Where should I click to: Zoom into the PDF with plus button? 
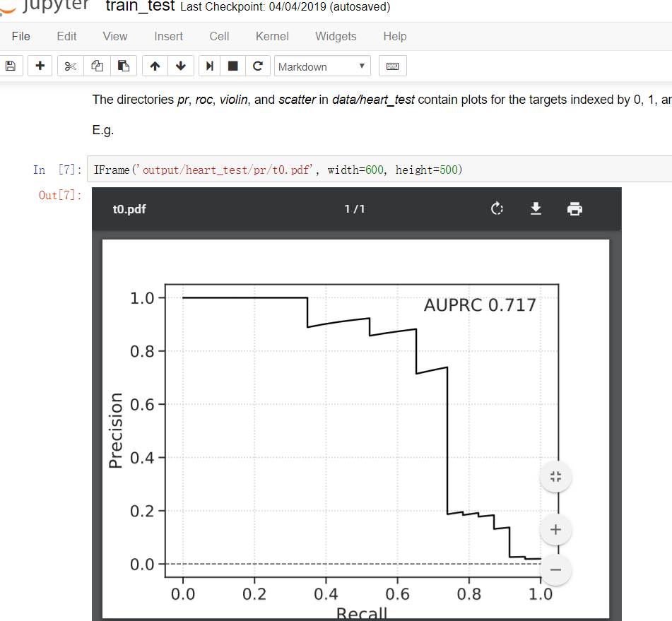[x=555, y=530]
